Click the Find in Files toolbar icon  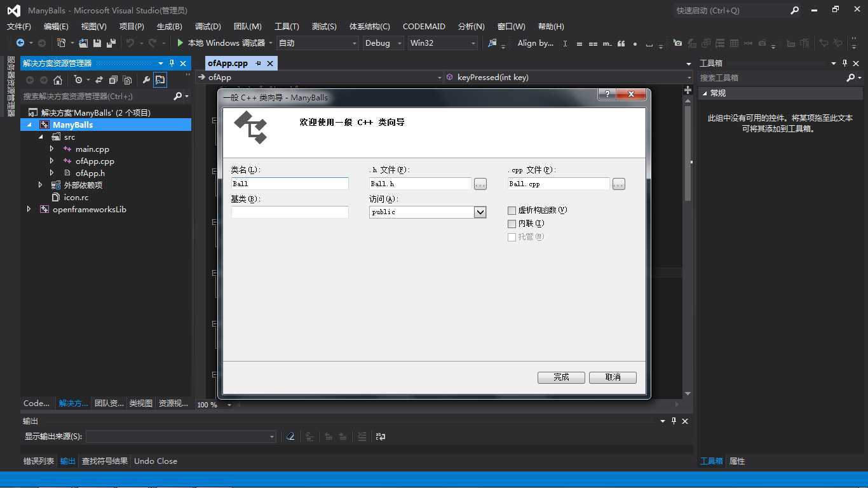pyautogui.click(x=492, y=43)
